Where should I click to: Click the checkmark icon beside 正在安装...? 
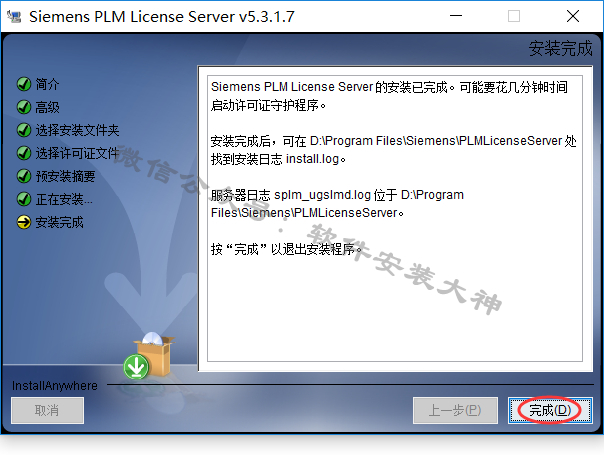click(24, 199)
